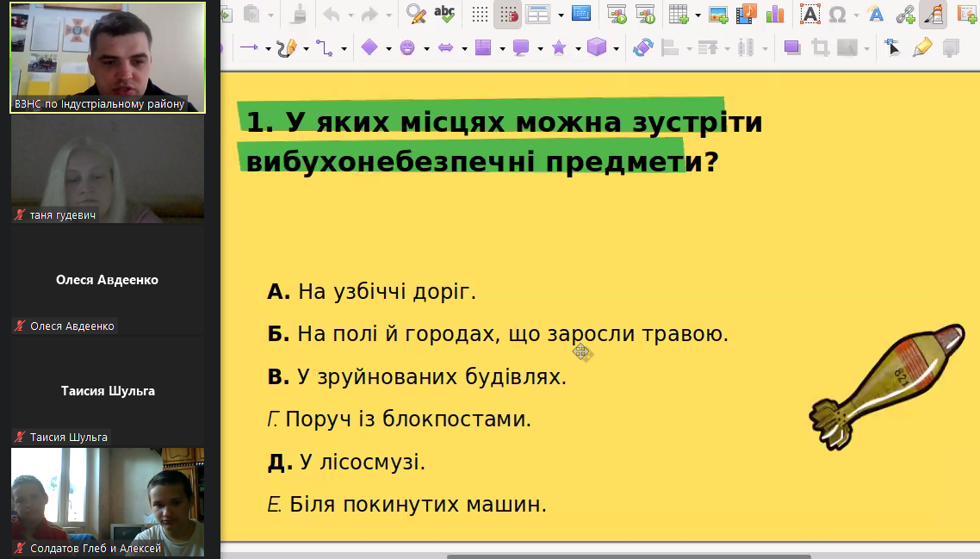The image size is (980, 559).
Task: Select the Line with arrow tool
Action: pos(250,47)
